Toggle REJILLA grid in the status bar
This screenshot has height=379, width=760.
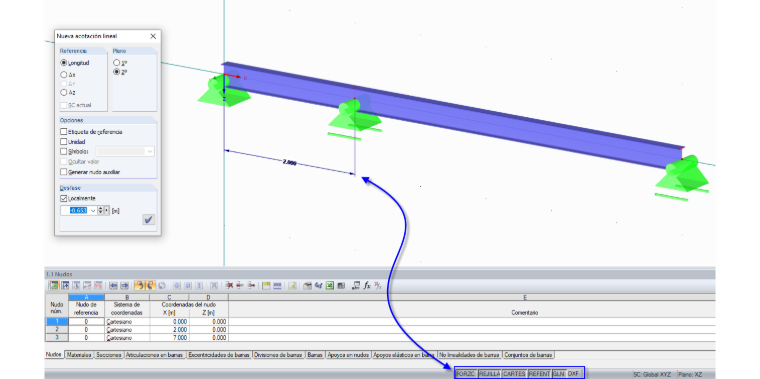tap(489, 374)
